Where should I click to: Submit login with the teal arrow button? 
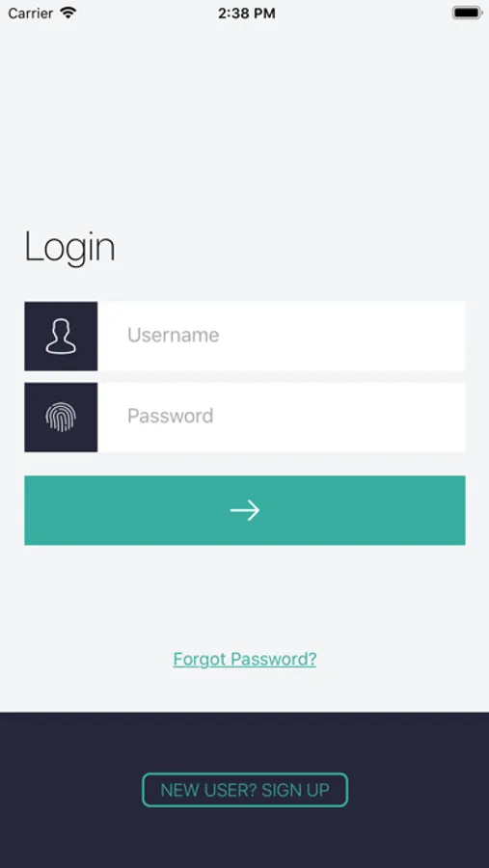(245, 510)
